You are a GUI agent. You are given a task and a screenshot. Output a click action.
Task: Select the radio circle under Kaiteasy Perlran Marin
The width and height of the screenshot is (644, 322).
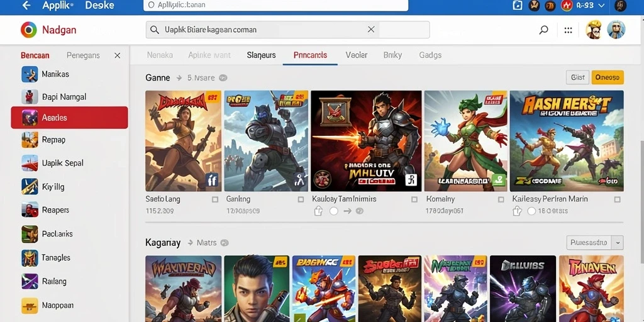pyautogui.click(x=531, y=211)
